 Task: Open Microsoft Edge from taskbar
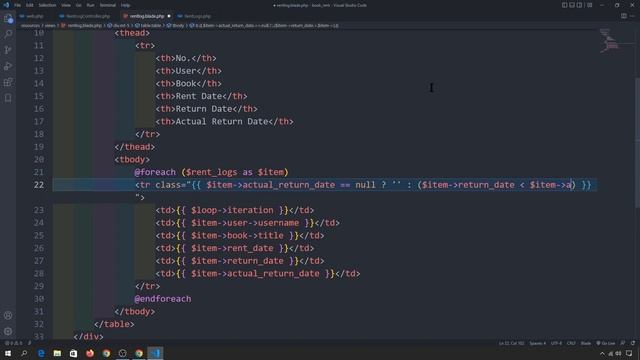(41, 353)
